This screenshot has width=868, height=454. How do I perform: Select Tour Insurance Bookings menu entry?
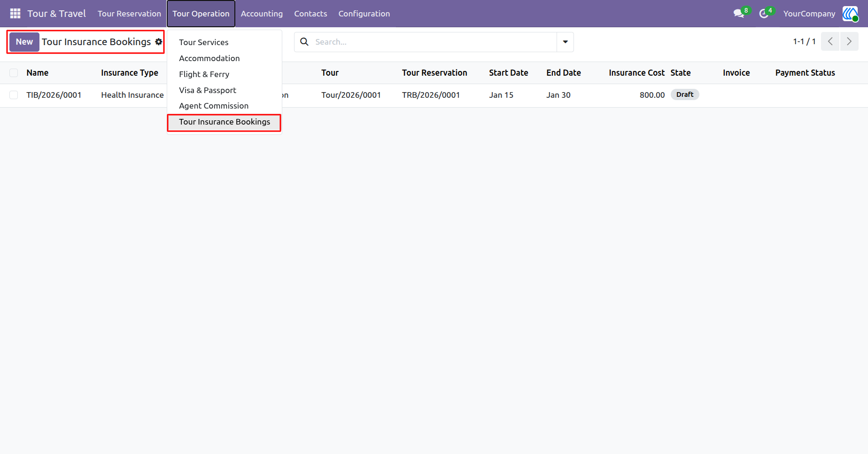(225, 122)
